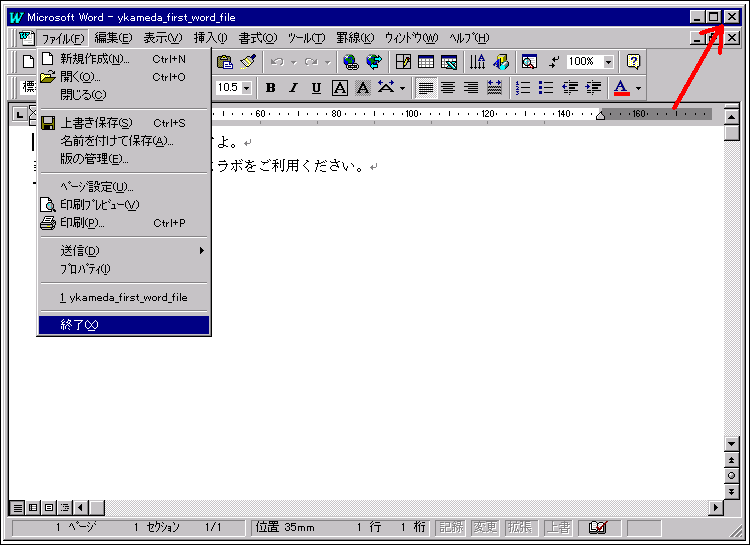Click the bulleted list icon
The width and height of the screenshot is (750, 545).
click(546, 88)
